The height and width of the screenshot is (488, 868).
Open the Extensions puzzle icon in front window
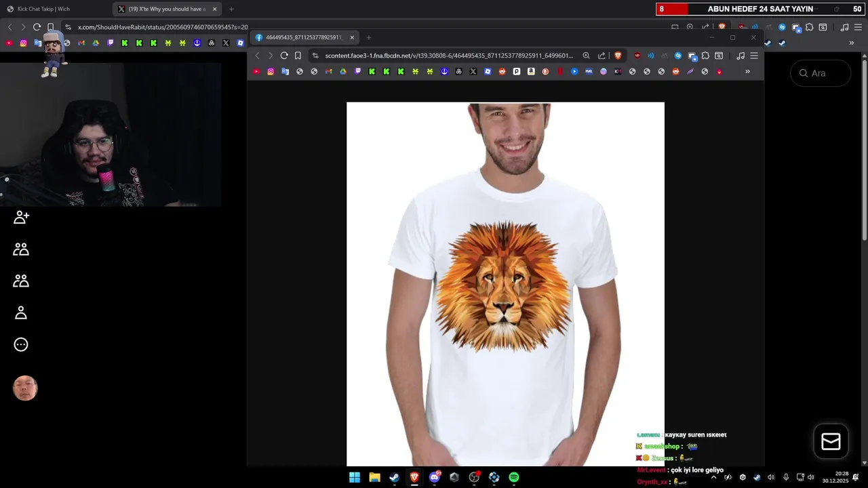click(x=705, y=56)
